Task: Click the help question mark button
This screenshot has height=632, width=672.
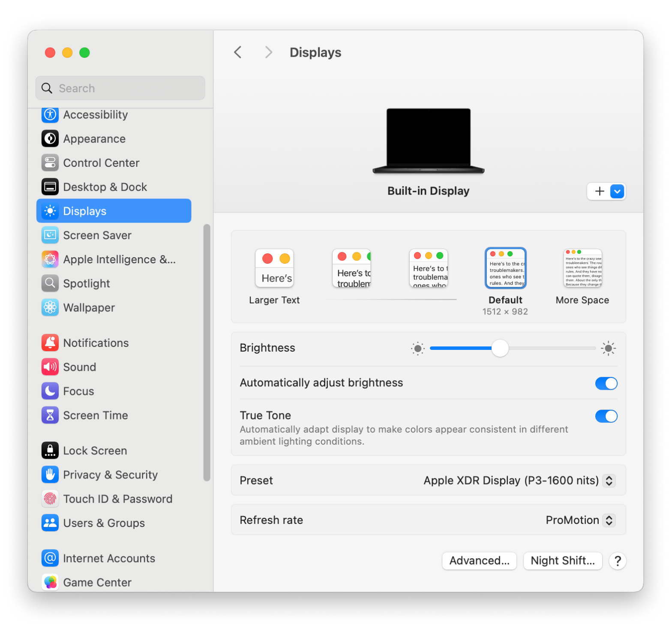Action: tap(618, 561)
